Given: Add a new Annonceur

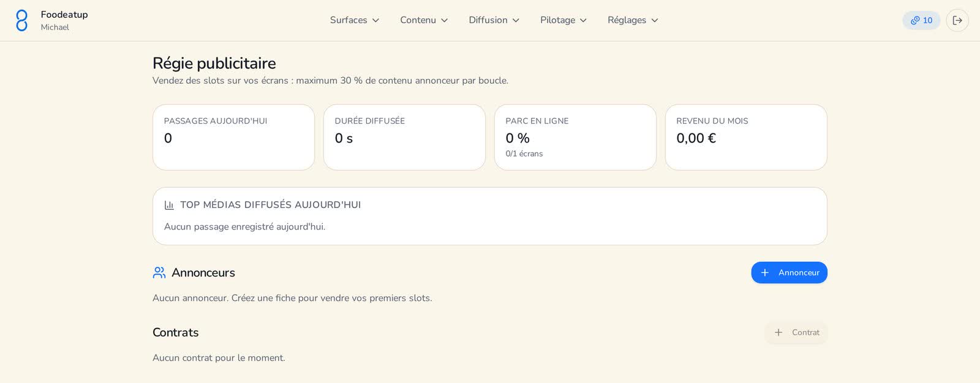Looking at the screenshot, I should [x=789, y=272].
